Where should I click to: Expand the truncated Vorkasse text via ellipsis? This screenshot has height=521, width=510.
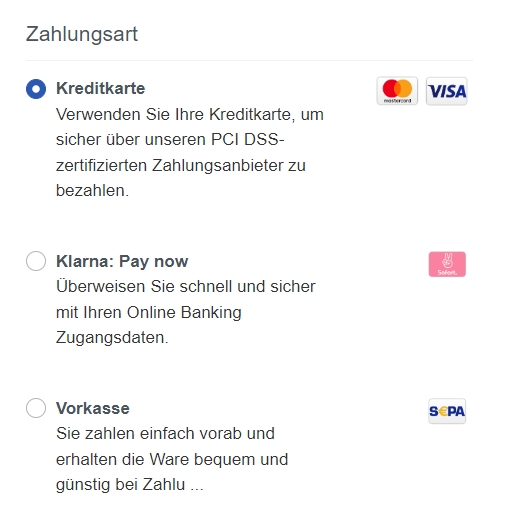pyautogui.click(x=197, y=485)
